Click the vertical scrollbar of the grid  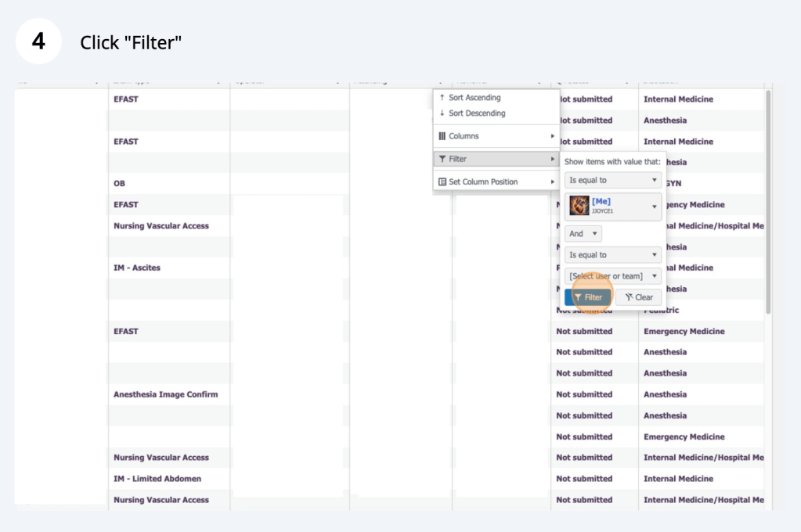(x=768, y=203)
